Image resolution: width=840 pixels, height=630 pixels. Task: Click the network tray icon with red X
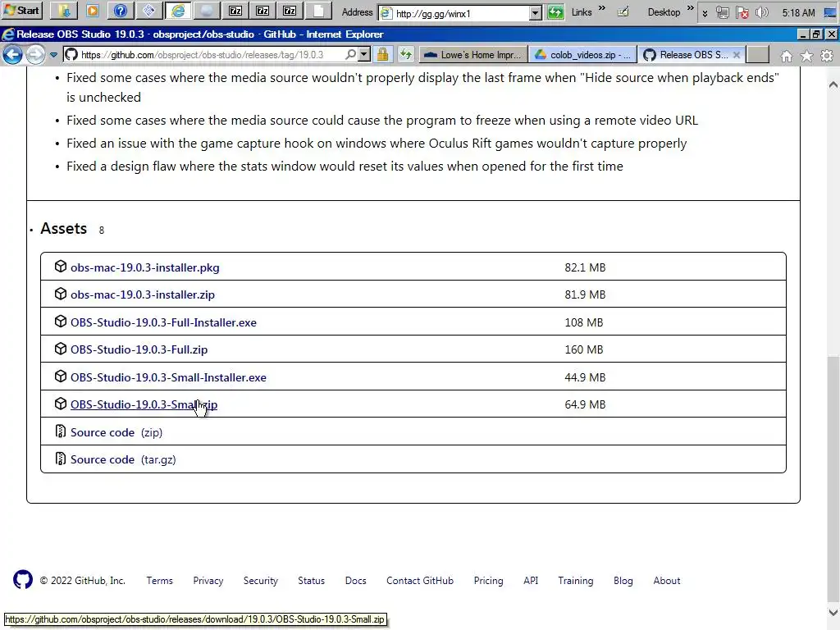742,12
